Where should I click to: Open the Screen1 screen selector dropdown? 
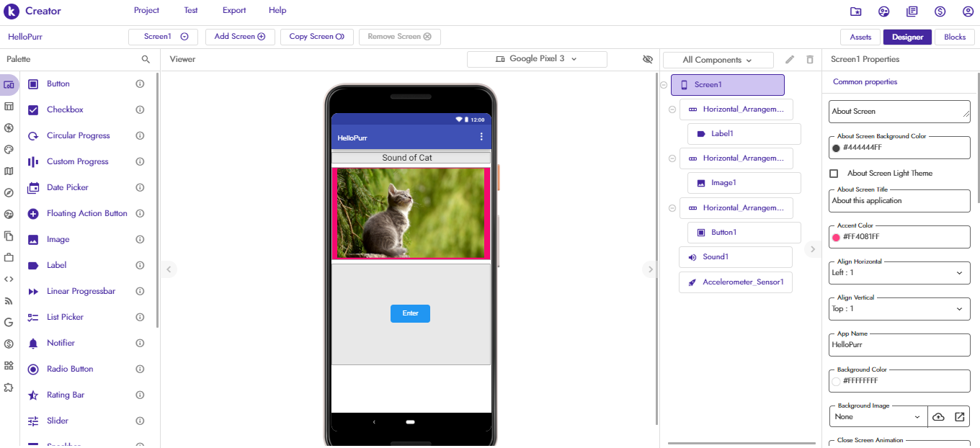[x=162, y=37]
